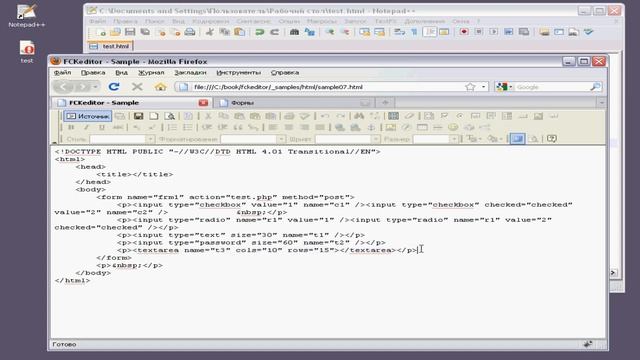Click the Preview icon in FCKeditor toolbar
The width and height of the screenshot is (640, 360).
169,116
